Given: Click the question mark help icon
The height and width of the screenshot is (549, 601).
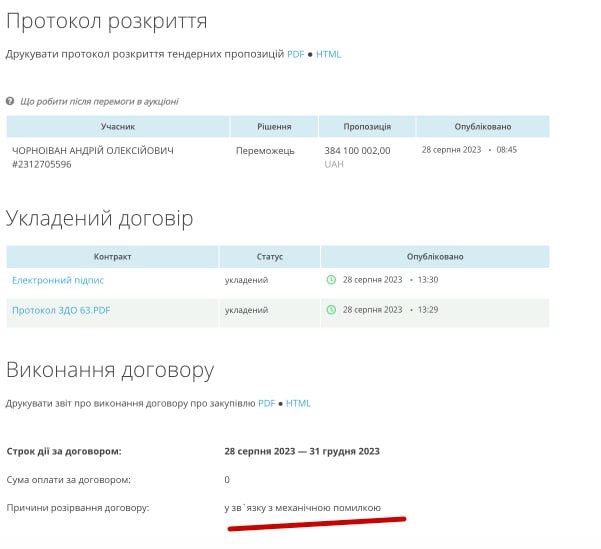Looking at the screenshot, I should click(11, 101).
